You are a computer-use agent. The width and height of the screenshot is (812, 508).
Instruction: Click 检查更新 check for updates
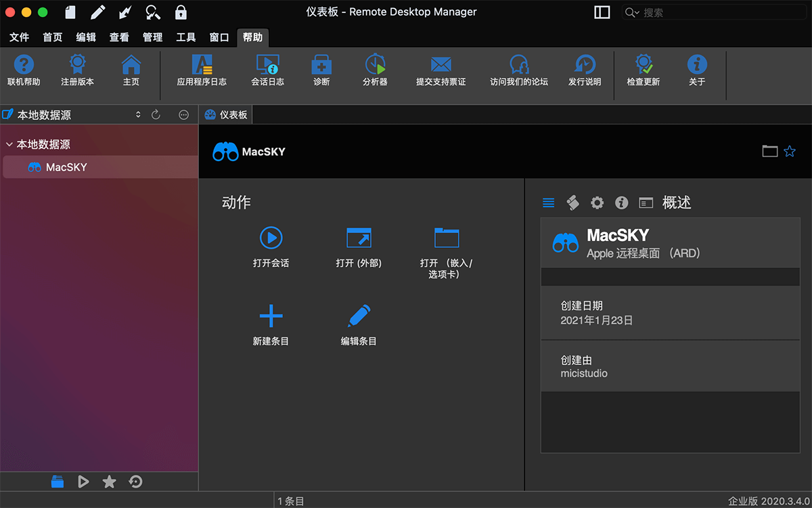click(x=644, y=70)
